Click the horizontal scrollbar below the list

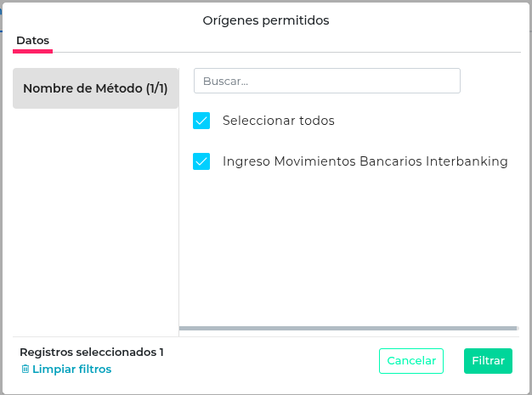pyautogui.click(x=348, y=328)
